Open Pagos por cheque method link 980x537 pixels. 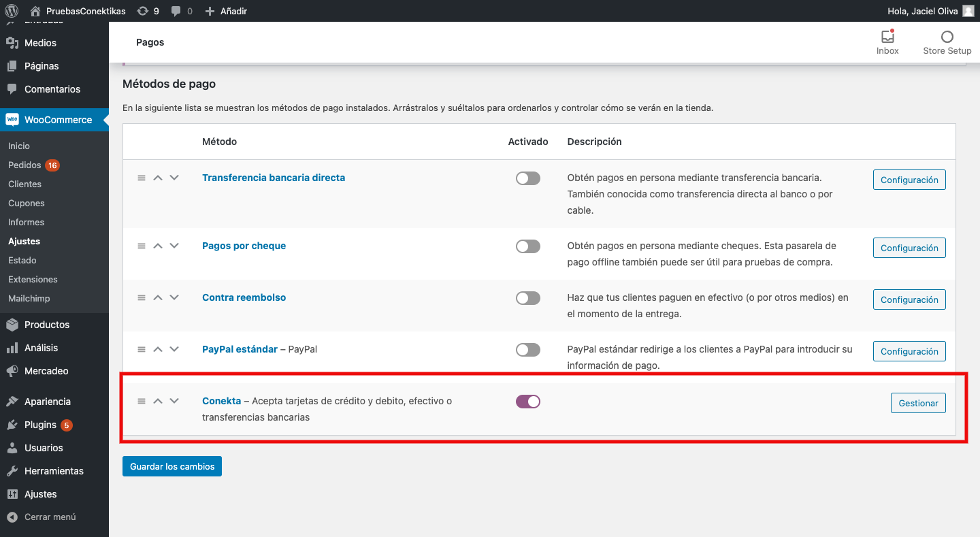click(x=244, y=246)
